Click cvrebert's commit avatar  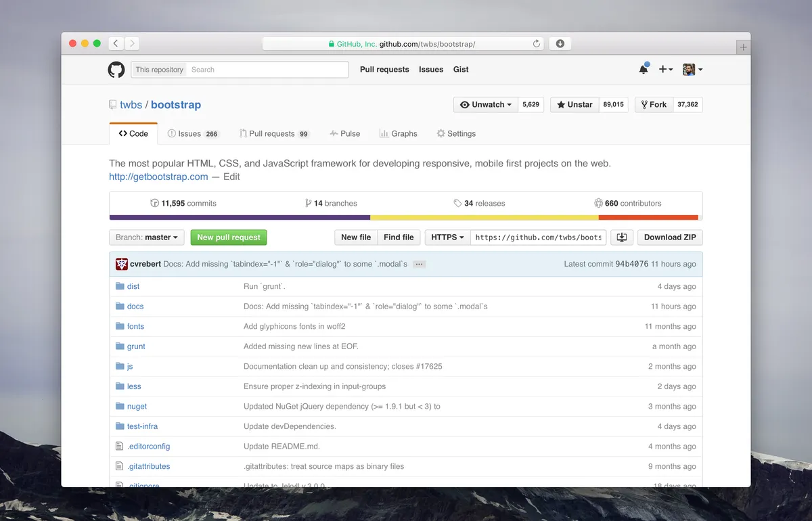[121, 264]
